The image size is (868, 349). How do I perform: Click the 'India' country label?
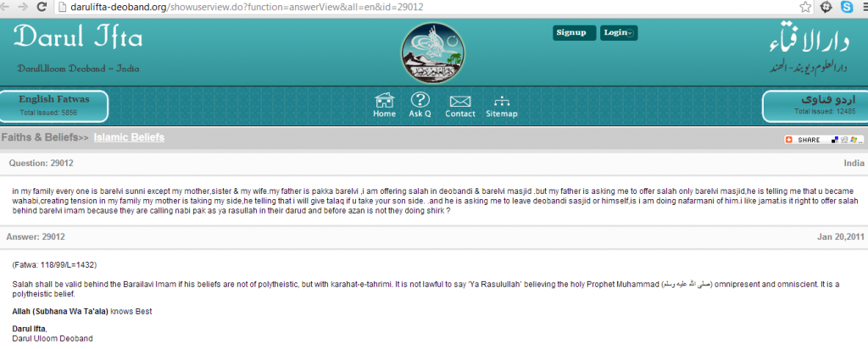(854, 163)
